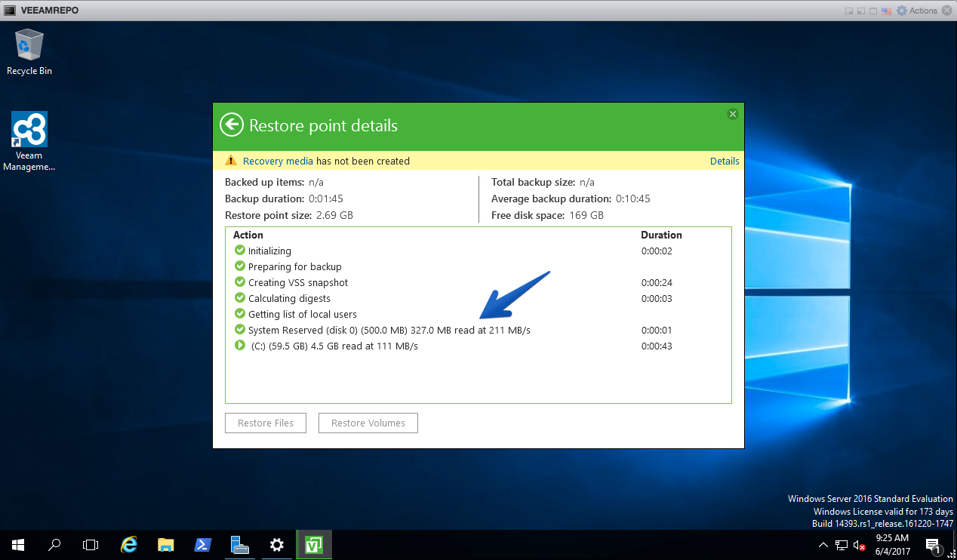Click the US flag keyboard icon in the VEEAMREPO console bar
Viewport: 957px width, 560px height.
887,11
